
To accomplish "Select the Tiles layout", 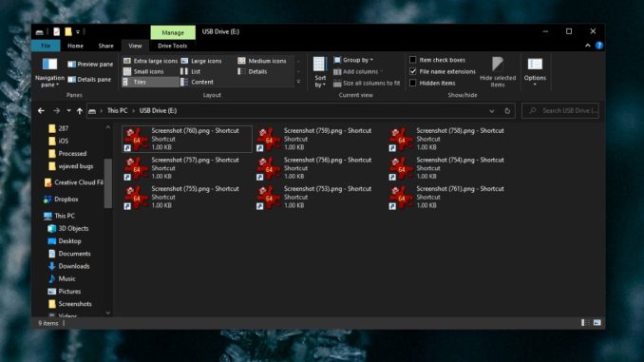I will click(x=150, y=82).
